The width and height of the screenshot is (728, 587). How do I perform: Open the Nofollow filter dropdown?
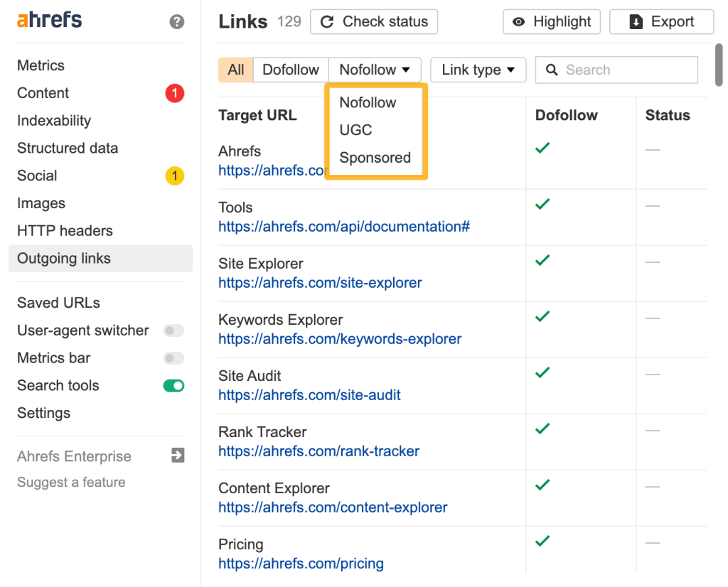point(375,70)
